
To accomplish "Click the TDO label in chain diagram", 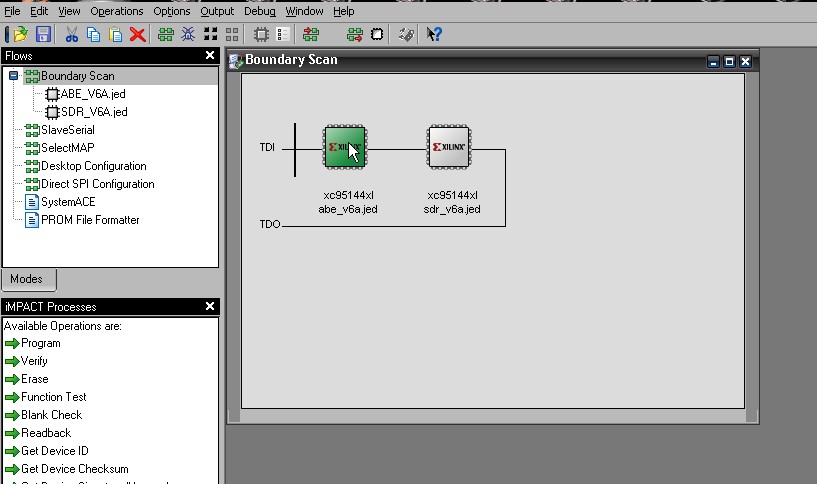I will coord(270,224).
